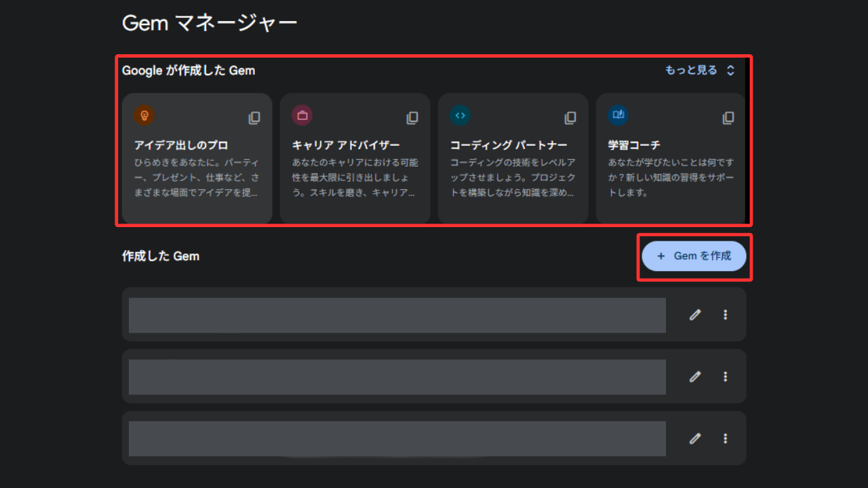Click the briefcase icon on キャリア アドバイザー
Screen dimensions: 868x488
tap(302, 115)
